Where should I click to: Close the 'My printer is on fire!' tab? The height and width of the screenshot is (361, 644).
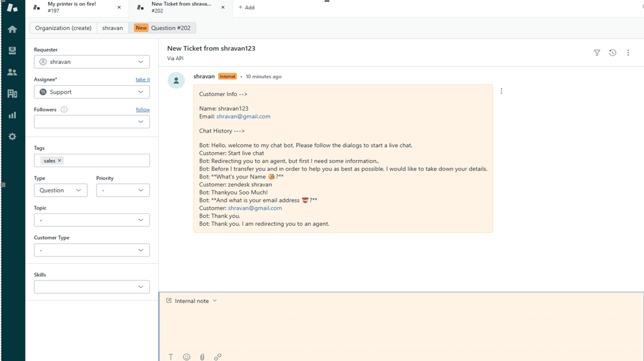coord(119,7)
